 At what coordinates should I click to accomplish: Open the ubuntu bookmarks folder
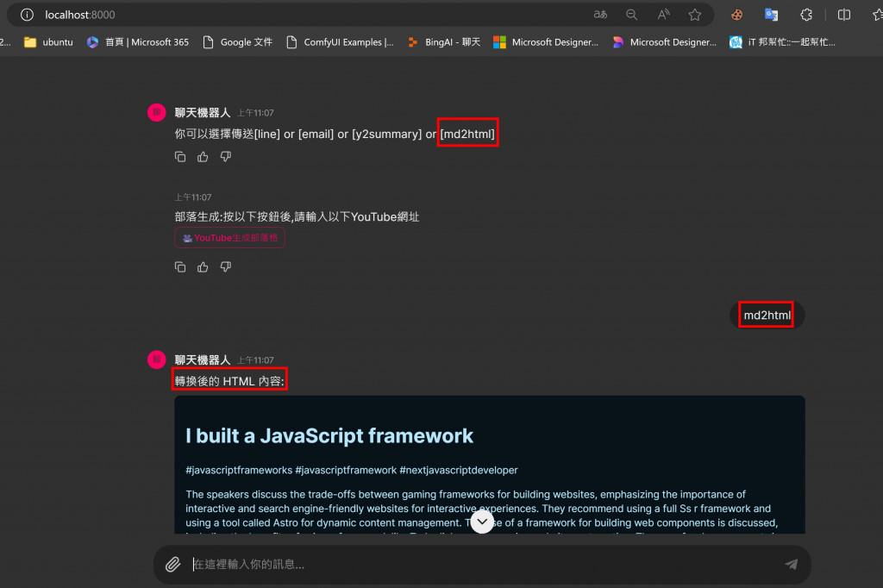coord(48,42)
